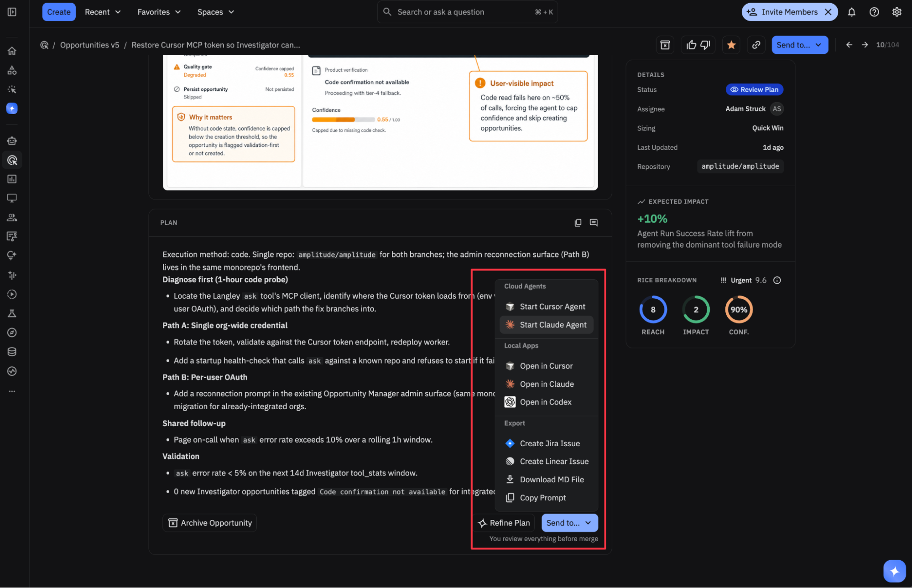Open the highlighted opportunities cursor sidebar icon
The image size is (912, 588).
(x=12, y=160)
